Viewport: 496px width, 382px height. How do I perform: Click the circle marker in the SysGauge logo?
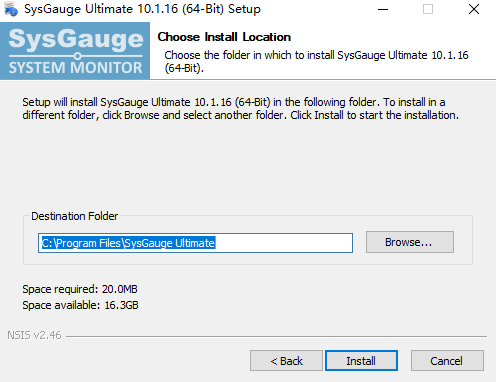(77, 56)
